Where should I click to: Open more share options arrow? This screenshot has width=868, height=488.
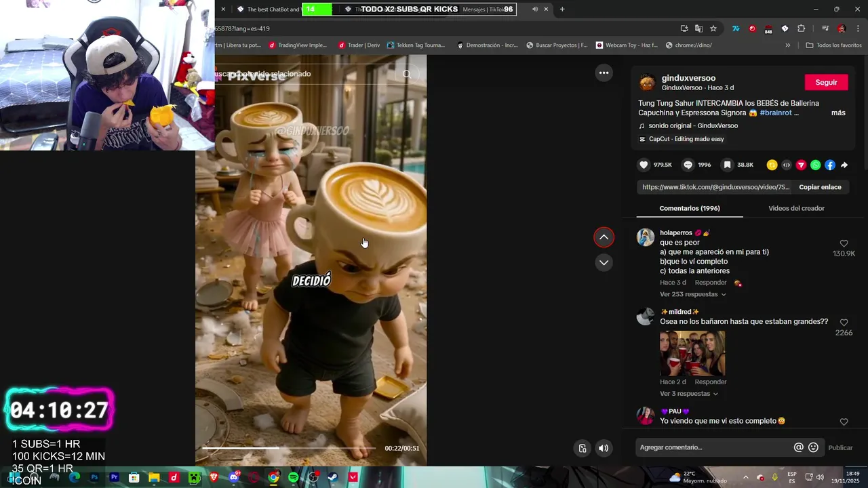[x=844, y=165]
